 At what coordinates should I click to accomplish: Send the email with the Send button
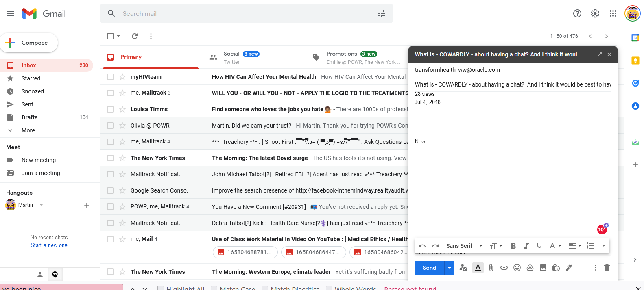tap(430, 268)
